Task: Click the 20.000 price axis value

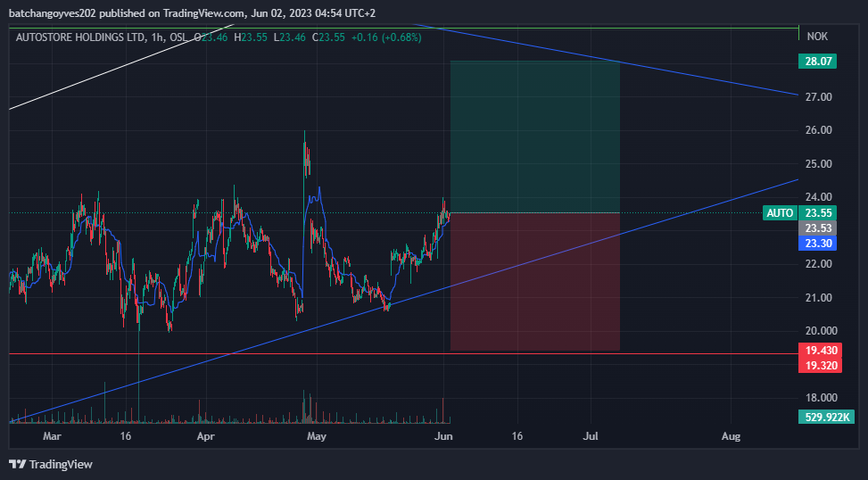Action: pyautogui.click(x=821, y=330)
